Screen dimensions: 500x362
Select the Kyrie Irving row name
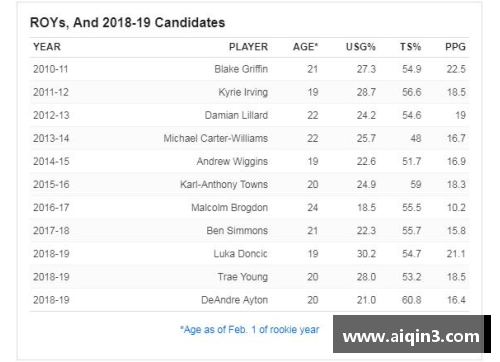[x=243, y=92]
